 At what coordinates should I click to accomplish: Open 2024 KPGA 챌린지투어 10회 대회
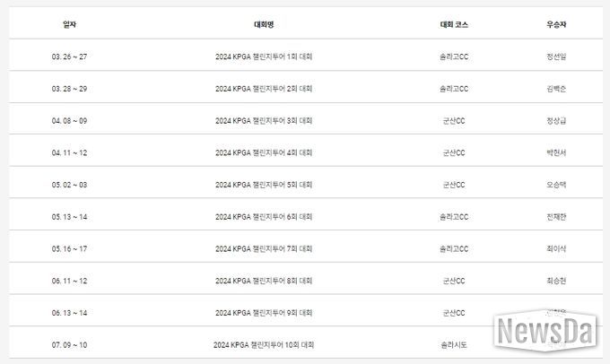[x=264, y=345]
